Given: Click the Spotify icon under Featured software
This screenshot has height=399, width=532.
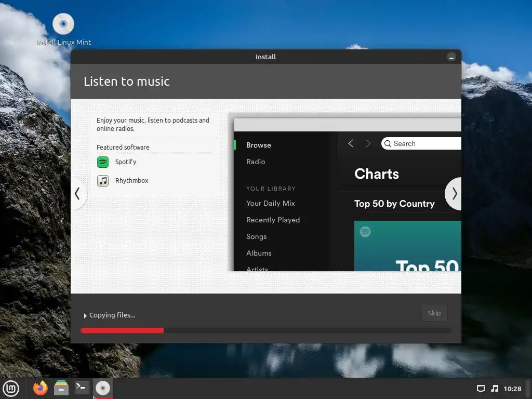Looking at the screenshot, I should click(103, 162).
